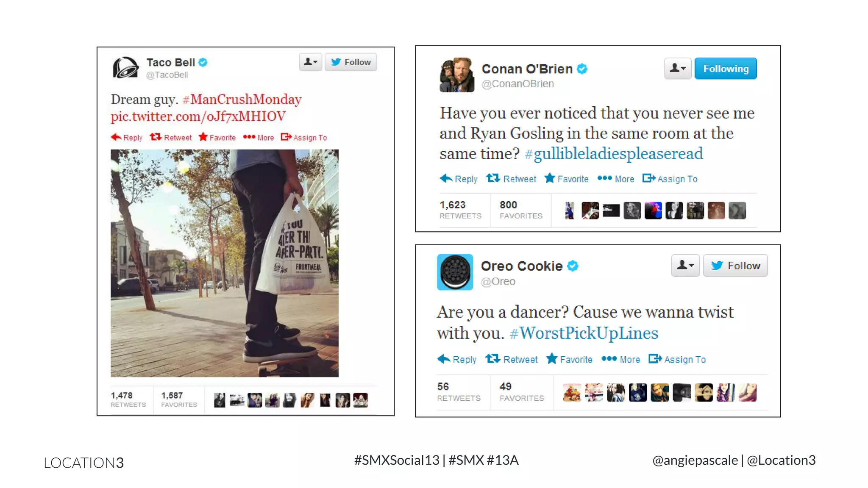This screenshot has width=868, height=488.
Task: Open the #ManCrushMonday hashtag link
Action: pos(242,100)
